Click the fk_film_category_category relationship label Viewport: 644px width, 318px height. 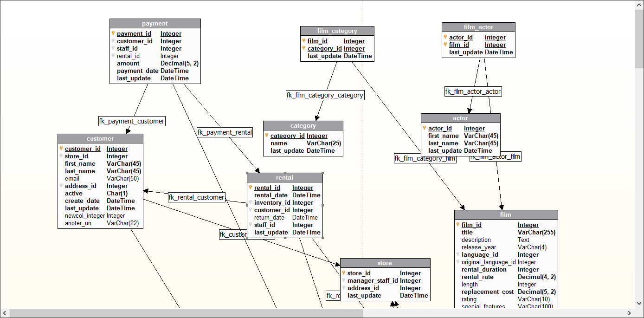(x=325, y=95)
